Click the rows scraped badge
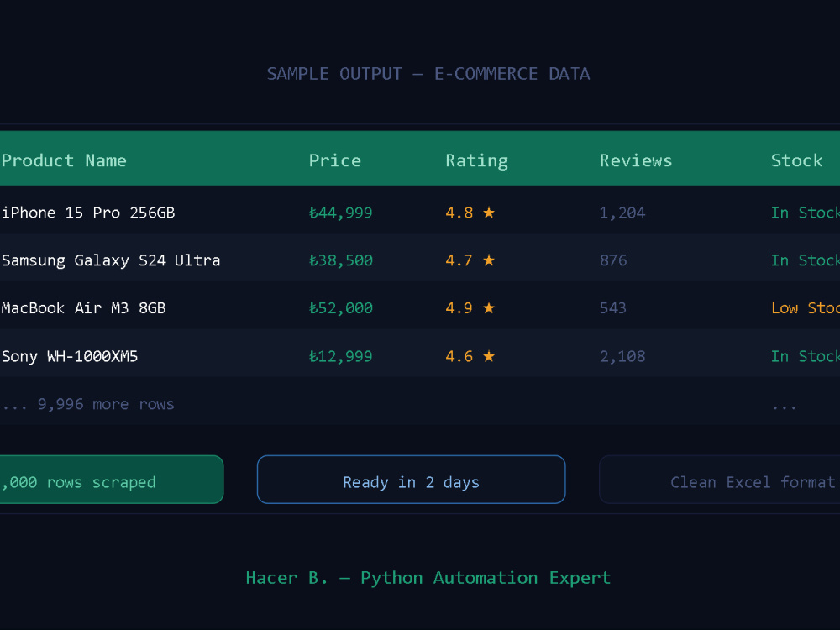840x630 pixels. [x=112, y=480]
